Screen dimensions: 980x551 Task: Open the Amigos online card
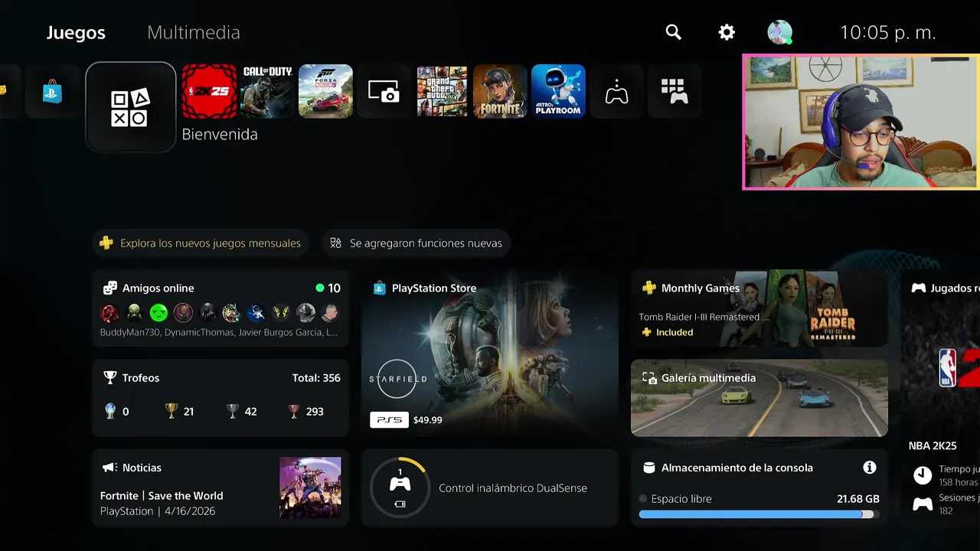point(220,308)
